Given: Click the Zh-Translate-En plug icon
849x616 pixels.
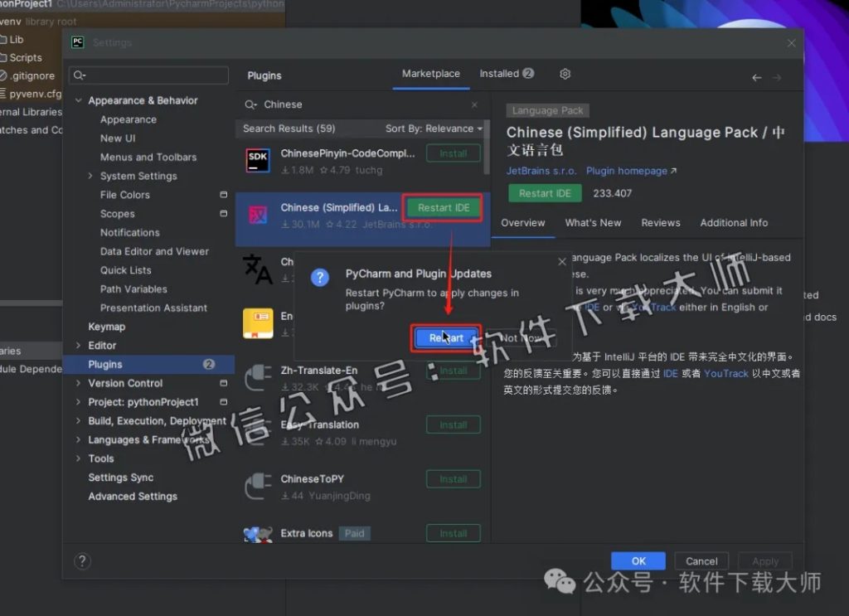Looking at the screenshot, I should pyautogui.click(x=257, y=376).
